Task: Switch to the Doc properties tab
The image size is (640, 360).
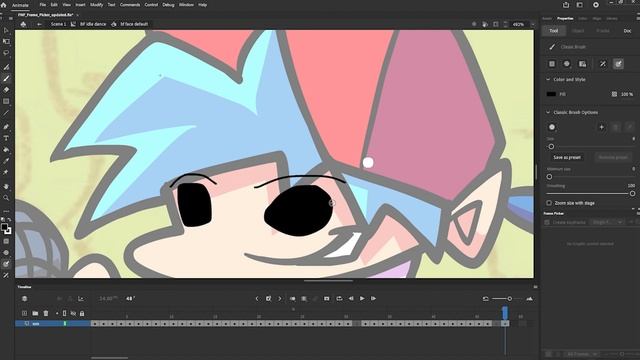Action: pyautogui.click(x=627, y=31)
